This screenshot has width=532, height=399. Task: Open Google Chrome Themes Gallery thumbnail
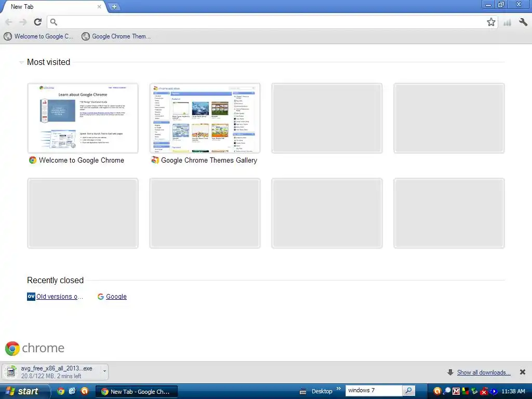[x=205, y=118]
